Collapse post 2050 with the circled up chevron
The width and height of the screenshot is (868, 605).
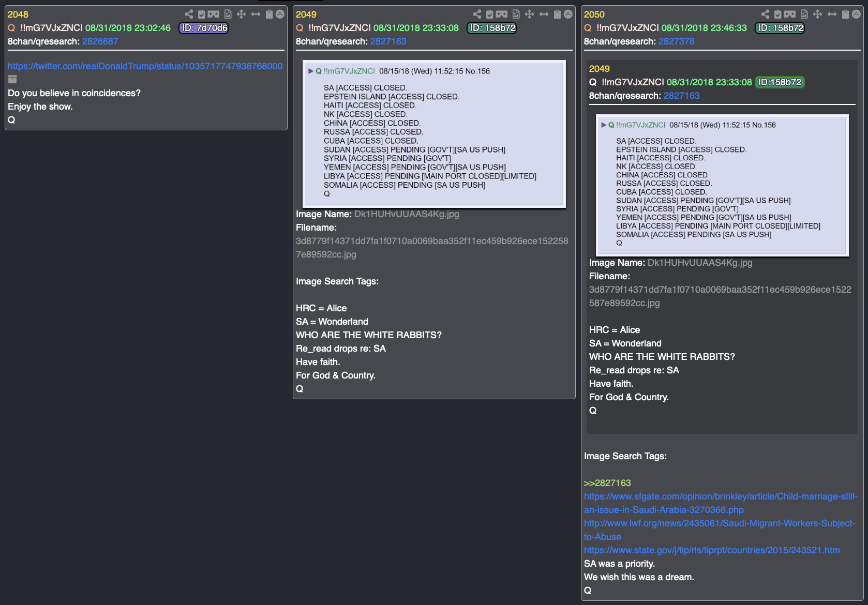click(x=856, y=14)
